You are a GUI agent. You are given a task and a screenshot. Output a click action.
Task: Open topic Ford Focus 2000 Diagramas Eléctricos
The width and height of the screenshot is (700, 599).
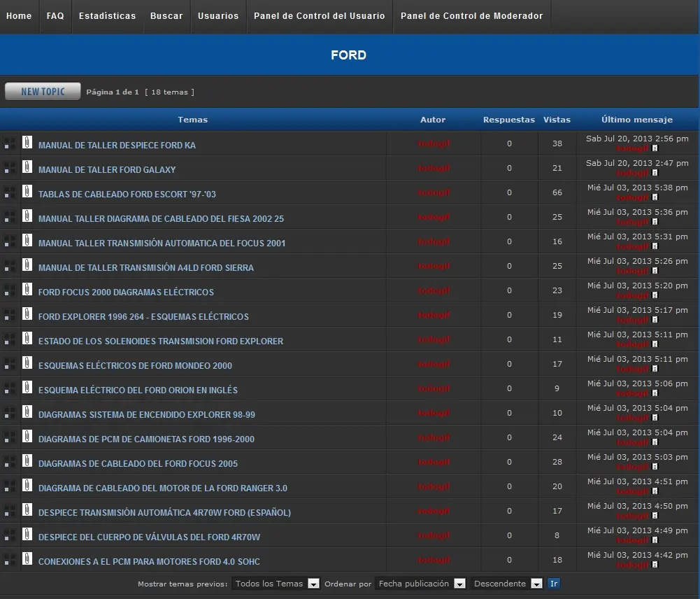point(126,292)
